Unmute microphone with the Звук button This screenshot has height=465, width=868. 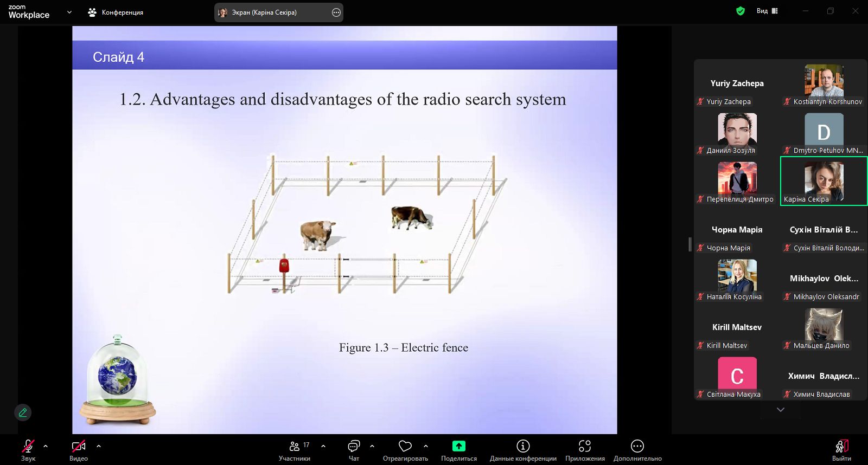click(28, 450)
